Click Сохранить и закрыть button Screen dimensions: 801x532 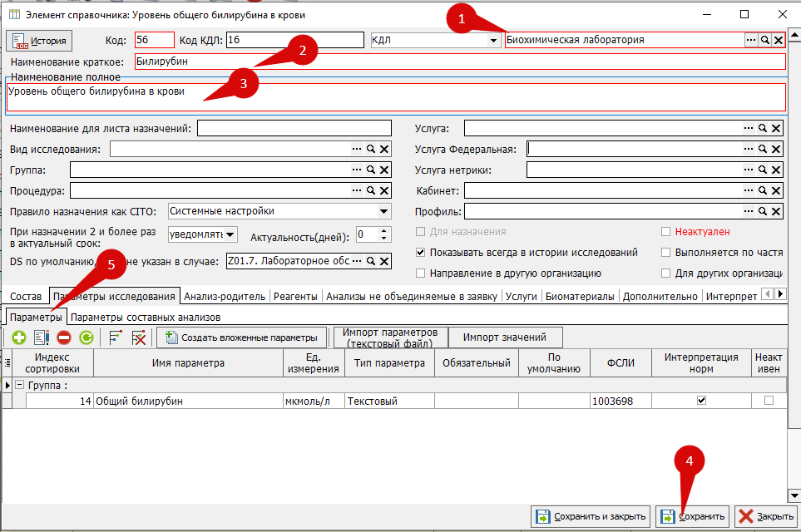coord(591,517)
